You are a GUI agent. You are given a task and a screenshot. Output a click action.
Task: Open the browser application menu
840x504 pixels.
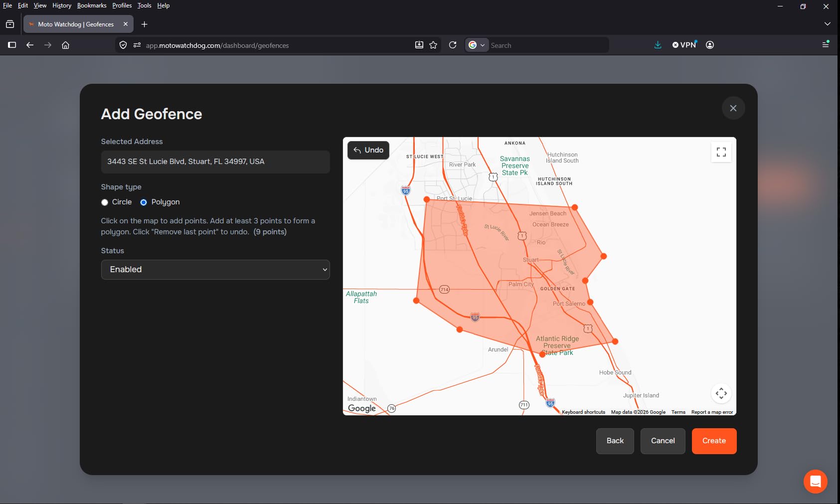coord(826,44)
